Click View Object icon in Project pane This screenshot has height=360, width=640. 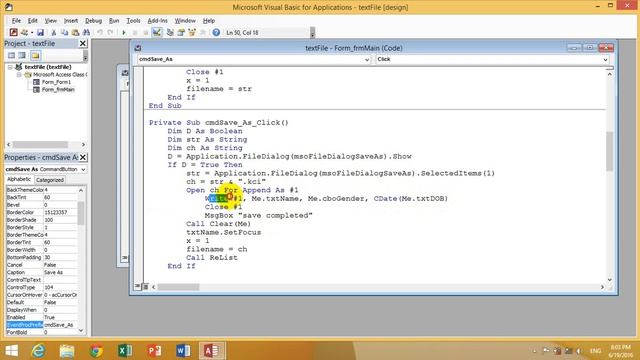22,56
